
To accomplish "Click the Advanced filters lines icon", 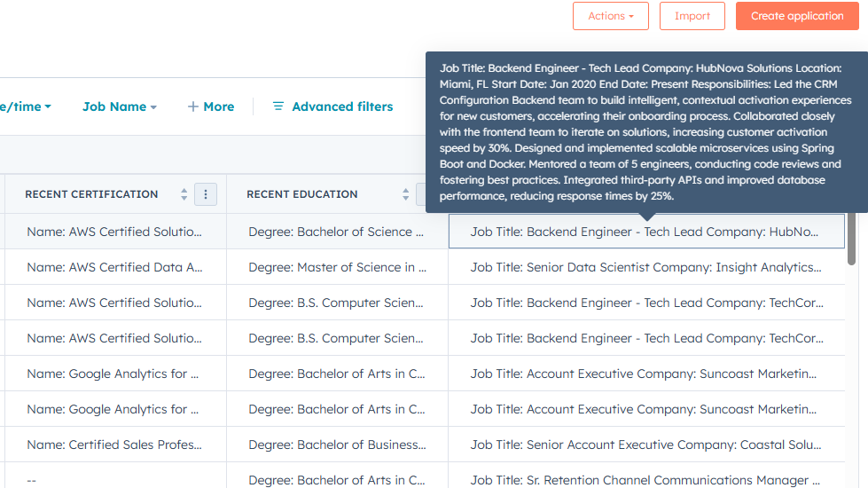I will click(x=278, y=106).
